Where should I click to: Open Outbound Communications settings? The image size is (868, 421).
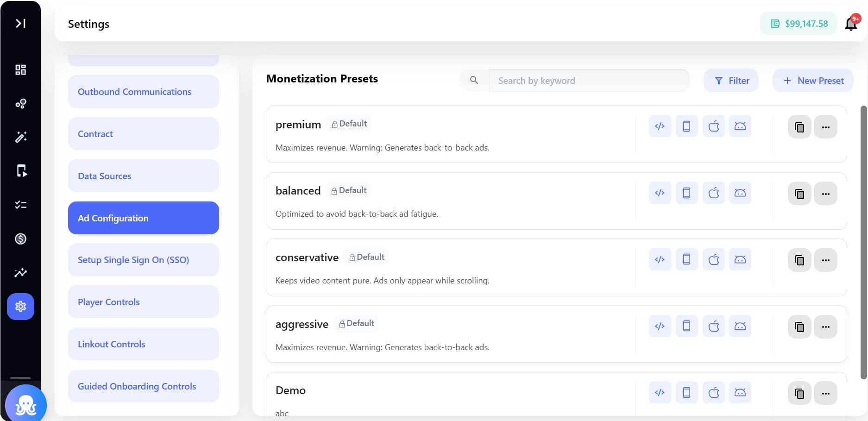144,92
